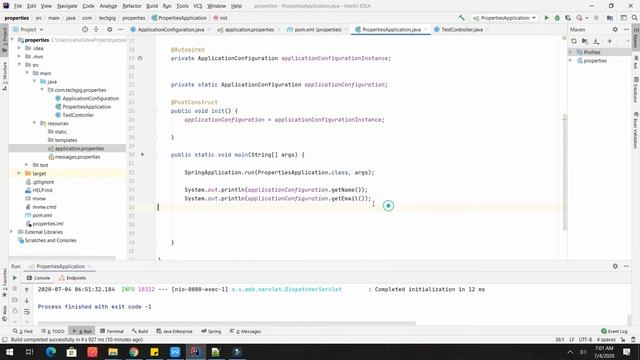
Task: Click scroll up arrow in Run console
Action: click(x=27, y=290)
